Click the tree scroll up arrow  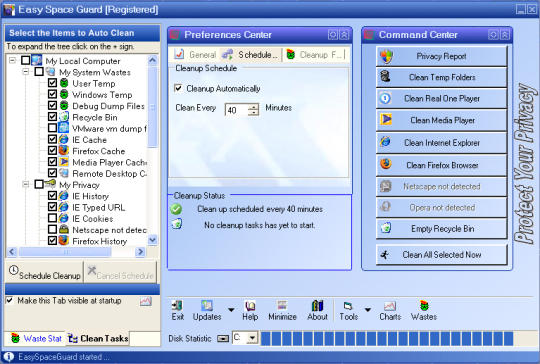153,60
